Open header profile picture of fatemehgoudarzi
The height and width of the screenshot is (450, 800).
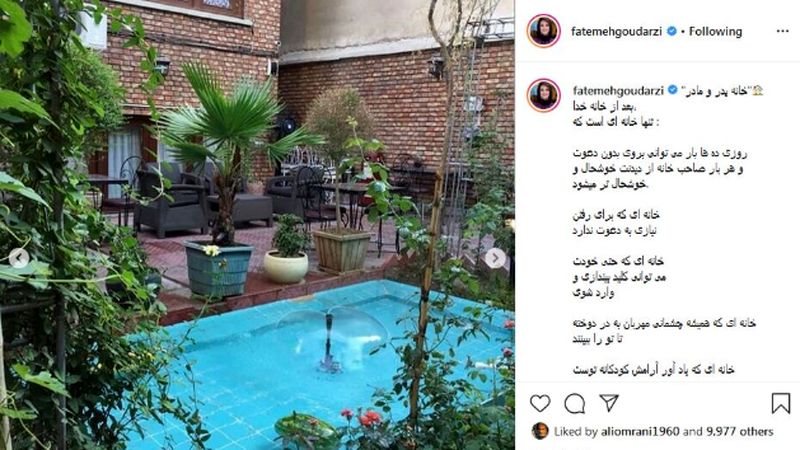pos(544,31)
